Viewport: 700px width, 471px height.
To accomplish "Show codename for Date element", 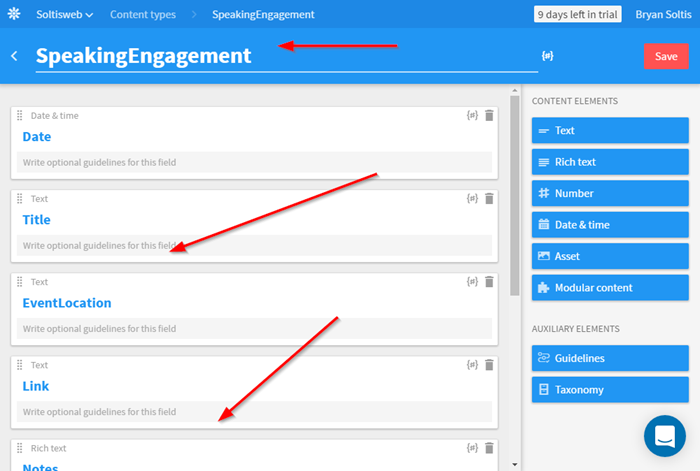I will coord(472,115).
